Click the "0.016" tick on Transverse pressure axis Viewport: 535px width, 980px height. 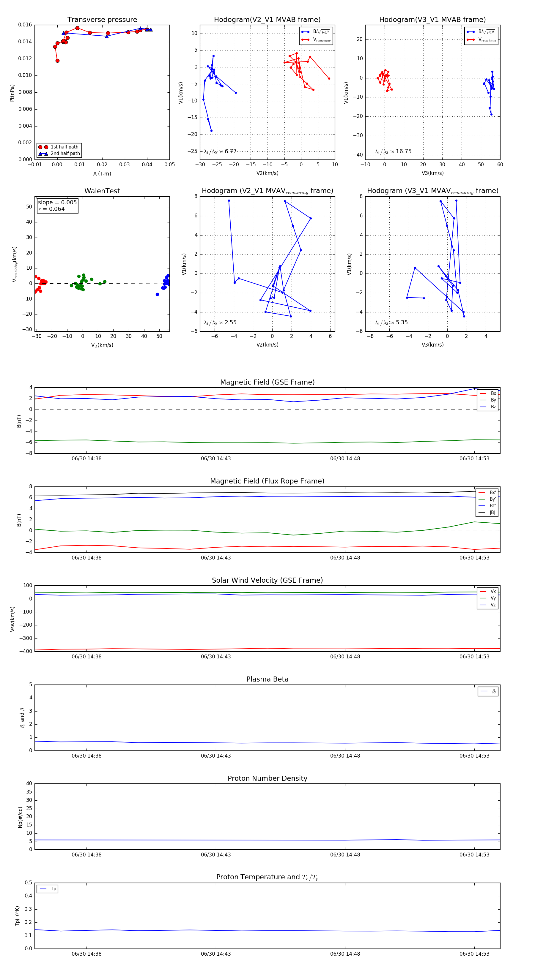pyautogui.click(x=25, y=25)
